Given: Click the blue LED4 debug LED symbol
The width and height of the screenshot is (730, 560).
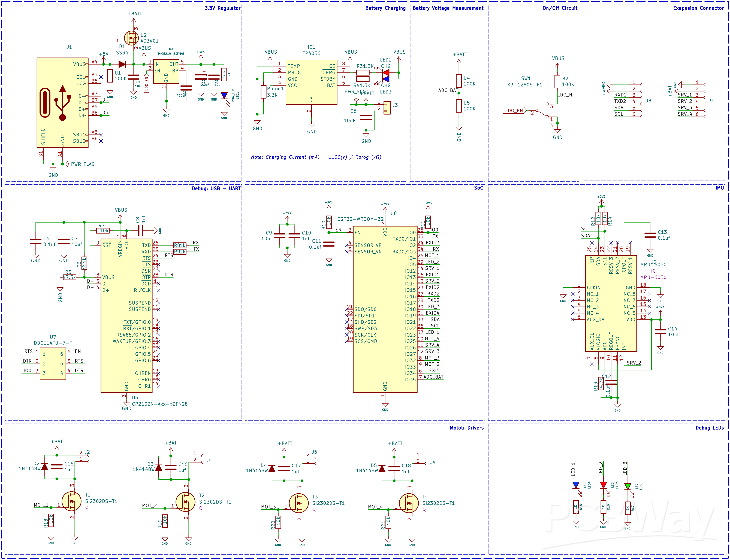Looking at the screenshot, I should (x=576, y=485).
